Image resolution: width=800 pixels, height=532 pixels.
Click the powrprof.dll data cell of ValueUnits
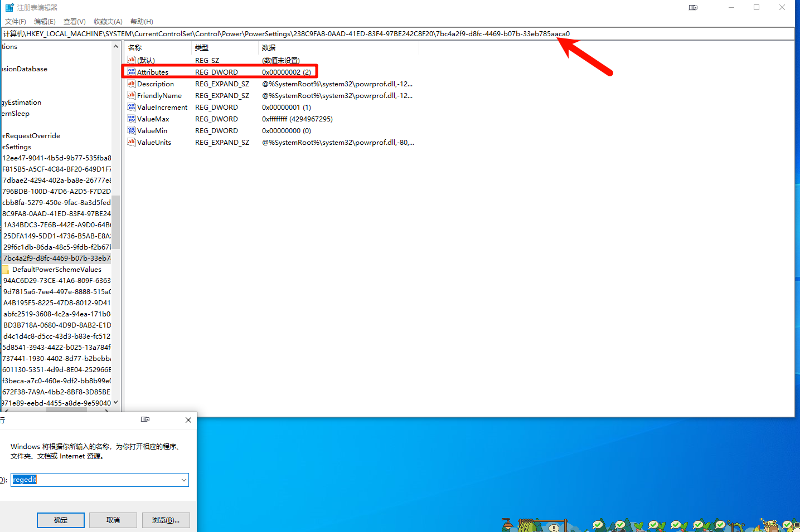click(x=338, y=142)
